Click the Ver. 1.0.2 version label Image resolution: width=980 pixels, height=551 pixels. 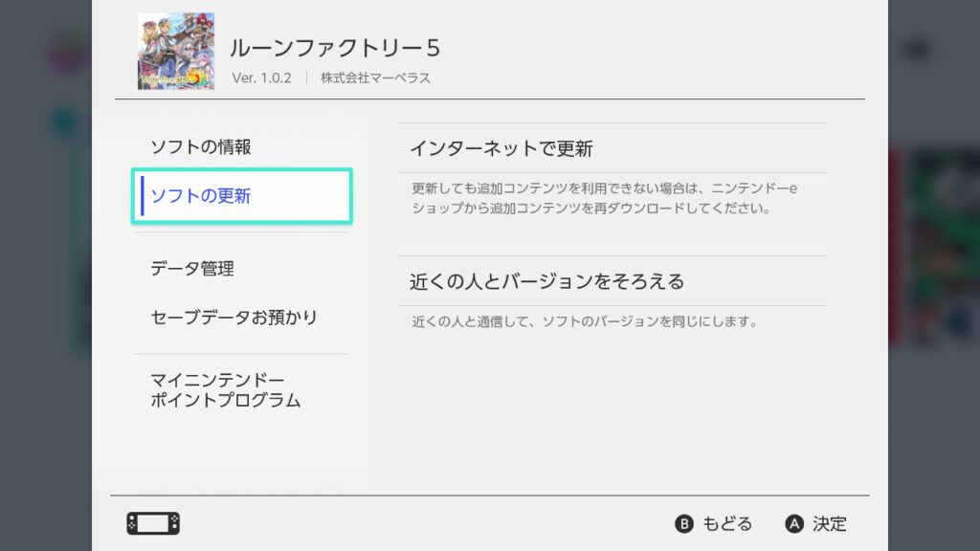click(261, 78)
